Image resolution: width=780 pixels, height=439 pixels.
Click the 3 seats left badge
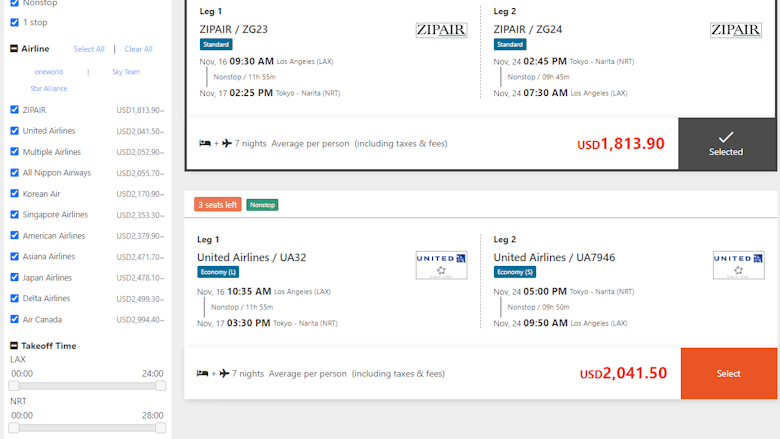pos(217,204)
